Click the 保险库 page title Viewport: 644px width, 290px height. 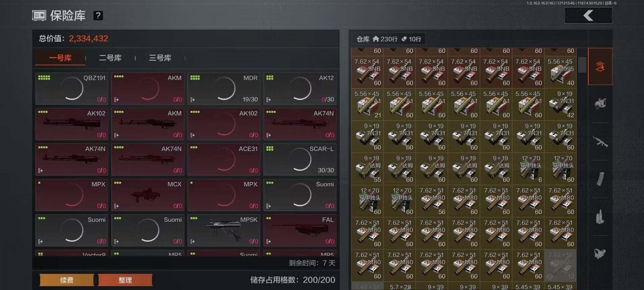click(68, 15)
